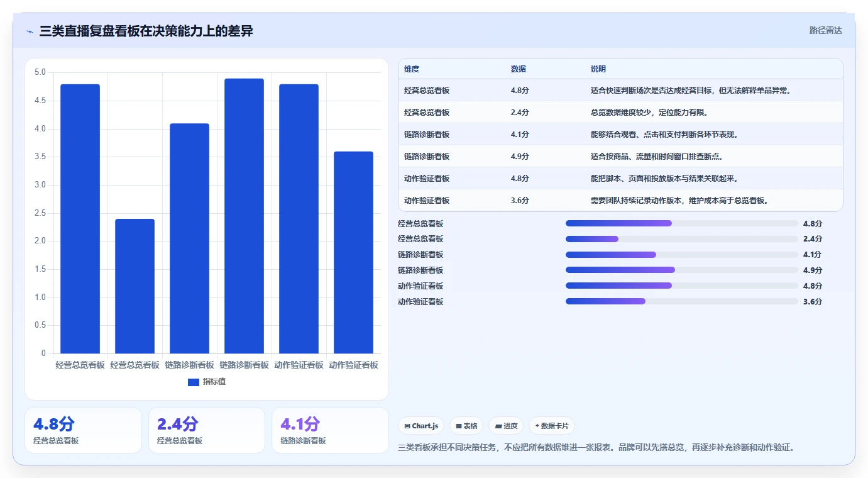
Task: Click the 进度 chip icon
Action: point(498,426)
